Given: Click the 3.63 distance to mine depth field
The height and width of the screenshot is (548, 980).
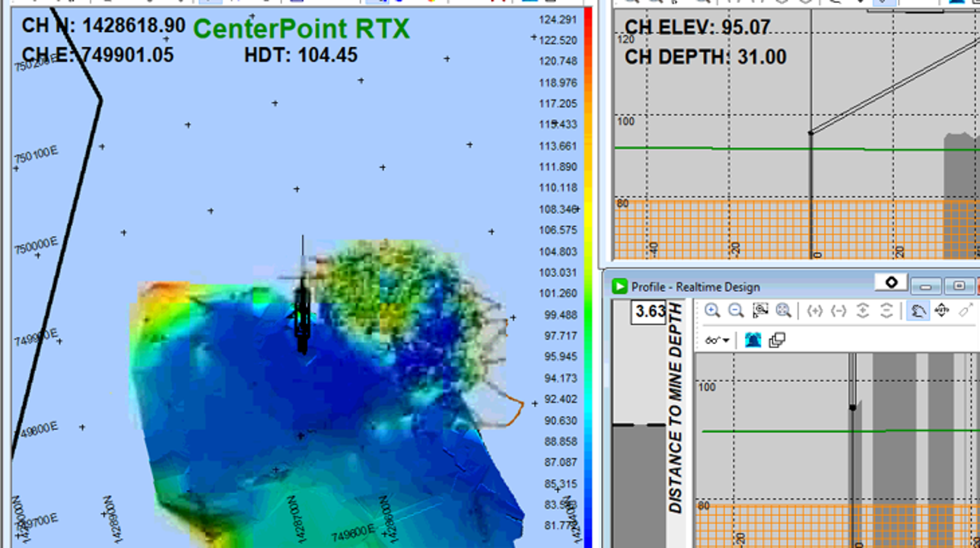Looking at the screenshot, I should point(649,311).
